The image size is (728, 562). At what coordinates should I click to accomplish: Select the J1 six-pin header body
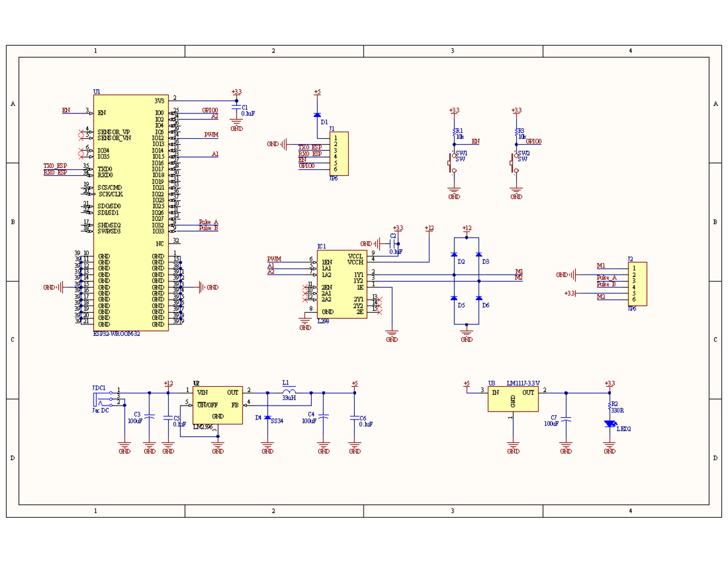(339, 153)
